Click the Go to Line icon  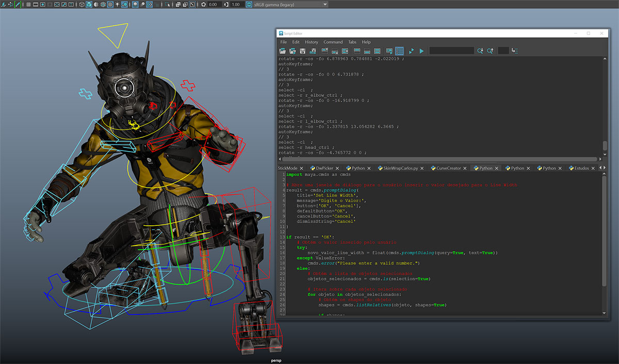click(x=515, y=51)
